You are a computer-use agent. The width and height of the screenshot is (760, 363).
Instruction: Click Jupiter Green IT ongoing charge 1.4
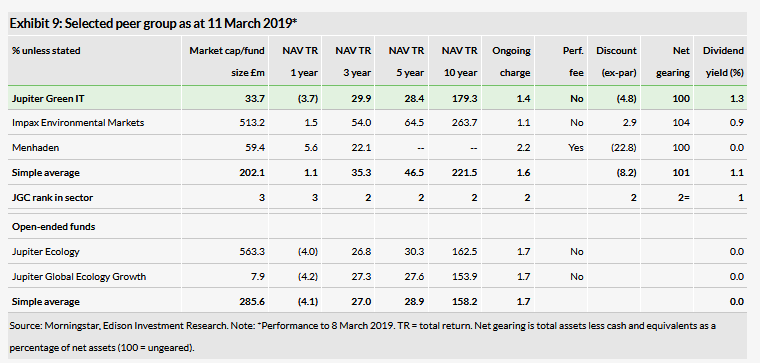point(523,98)
